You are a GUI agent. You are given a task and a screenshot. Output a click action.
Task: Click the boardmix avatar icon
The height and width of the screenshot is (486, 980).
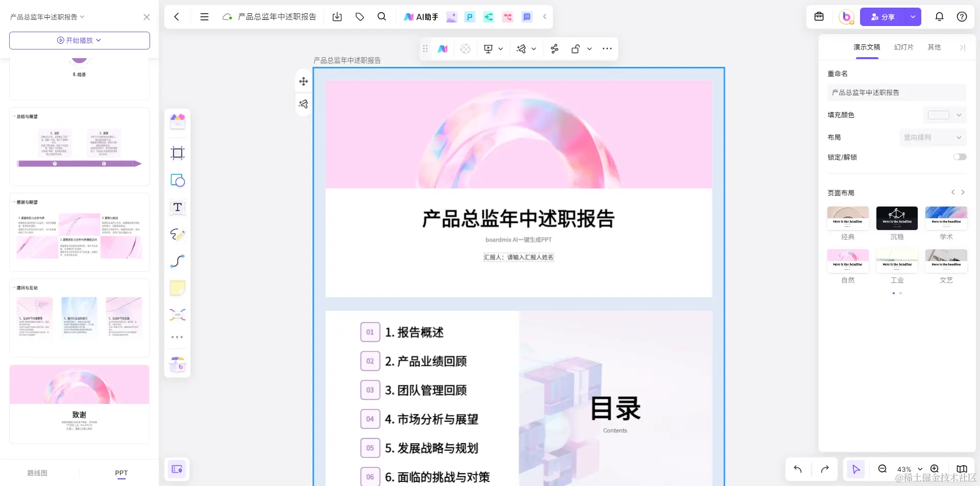(847, 17)
